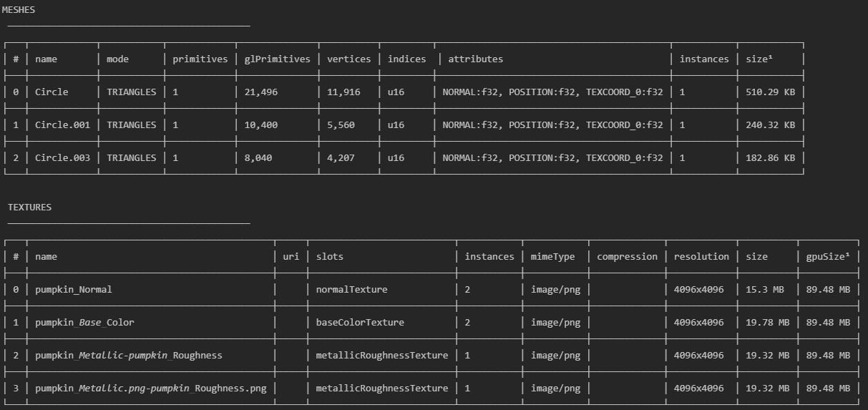Click the compression column header

[x=627, y=257]
